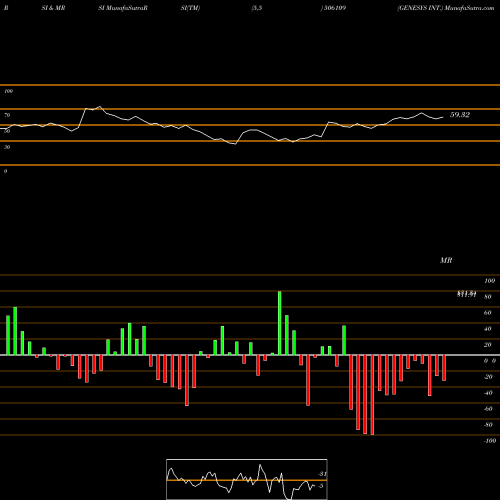Image resolution: width=500 pixels, height=500 pixels.
Task: Click the RSI 100 axis label
Action: point(8,91)
